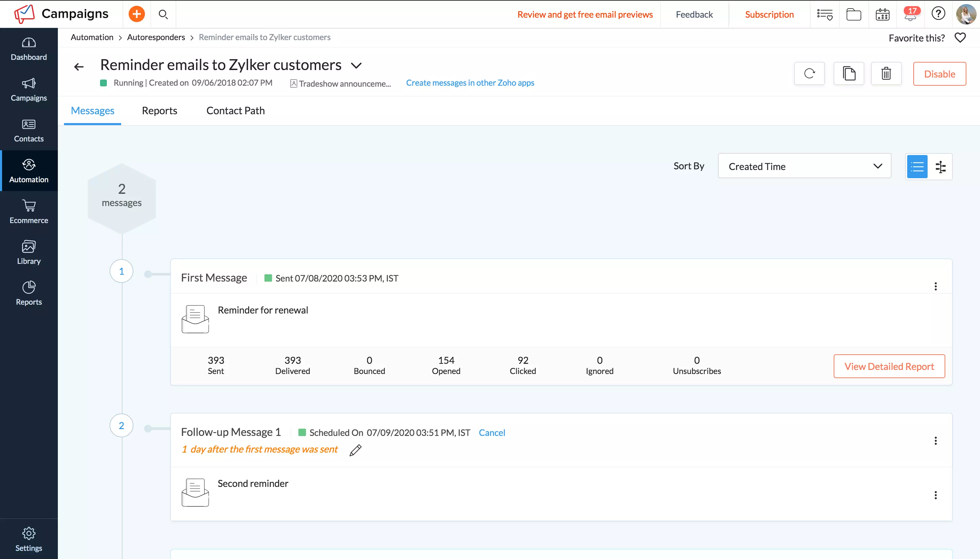This screenshot has width=980, height=559.
Task: Click the copy autoresponder icon
Action: point(849,73)
